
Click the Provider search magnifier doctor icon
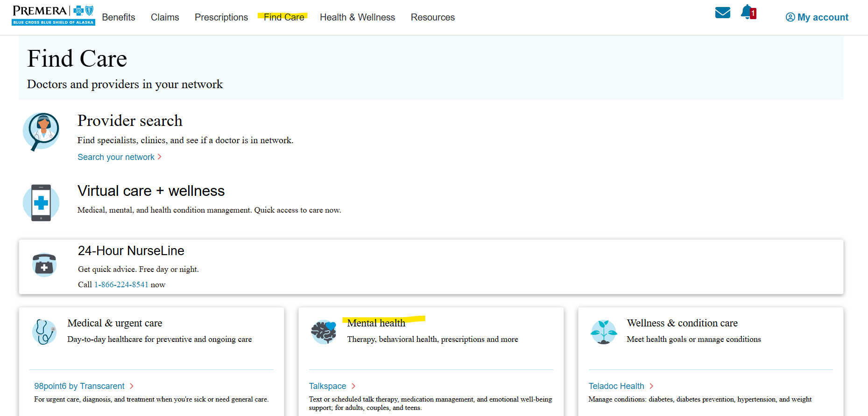click(41, 132)
